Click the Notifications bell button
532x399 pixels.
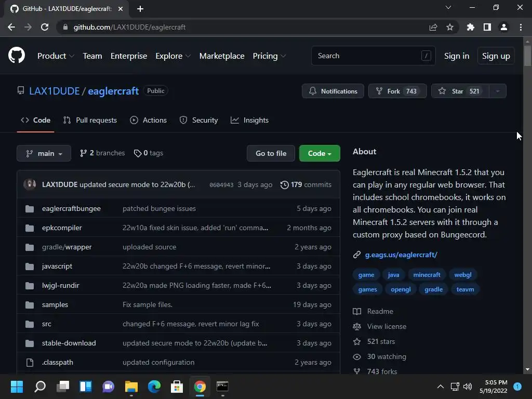pos(333,91)
